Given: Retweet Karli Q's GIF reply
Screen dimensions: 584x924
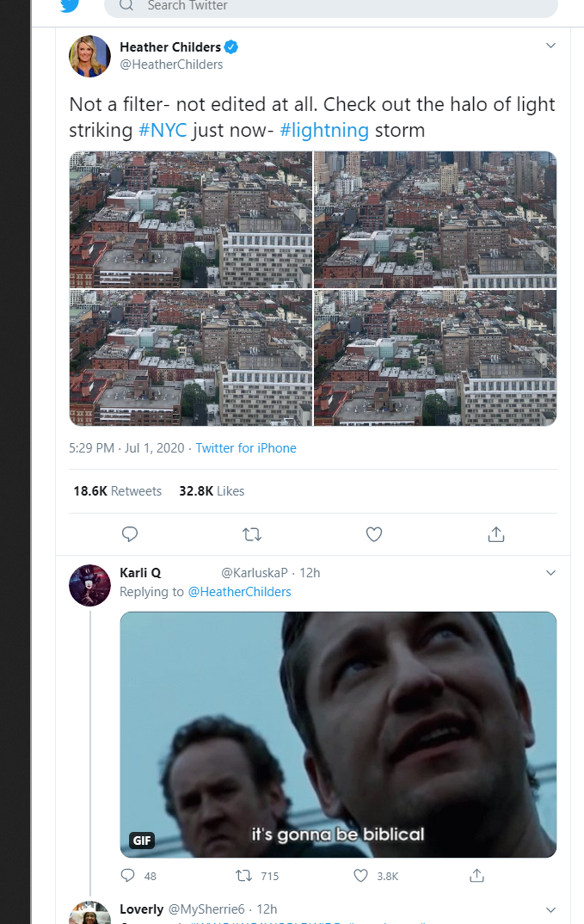Looking at the screenshot, I should click(x=243, y=876).
